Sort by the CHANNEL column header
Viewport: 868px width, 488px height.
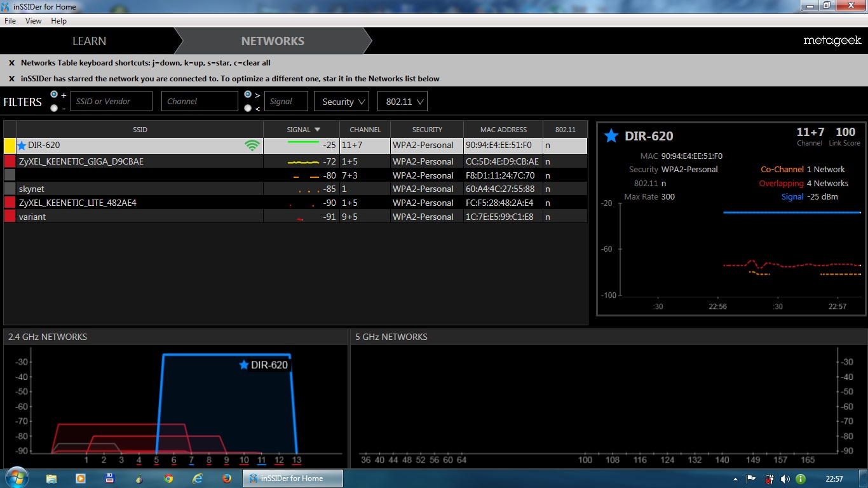[x=365, y=130]
